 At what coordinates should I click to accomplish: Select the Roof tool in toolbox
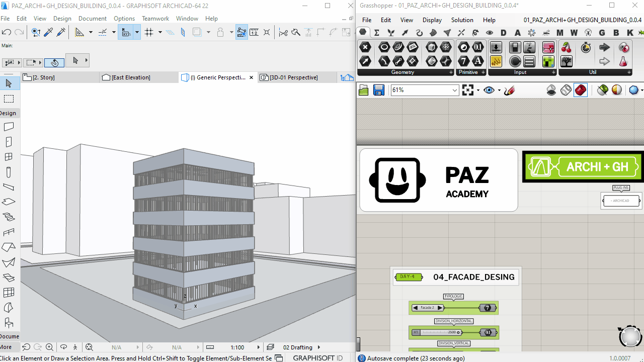point(9,247)
